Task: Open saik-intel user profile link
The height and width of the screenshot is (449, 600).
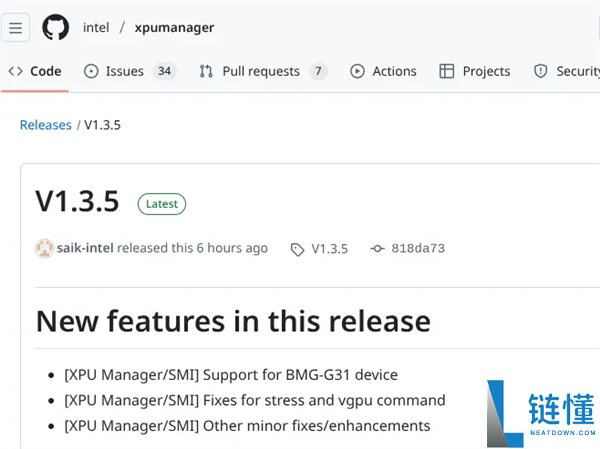Action: pos(85,248)
